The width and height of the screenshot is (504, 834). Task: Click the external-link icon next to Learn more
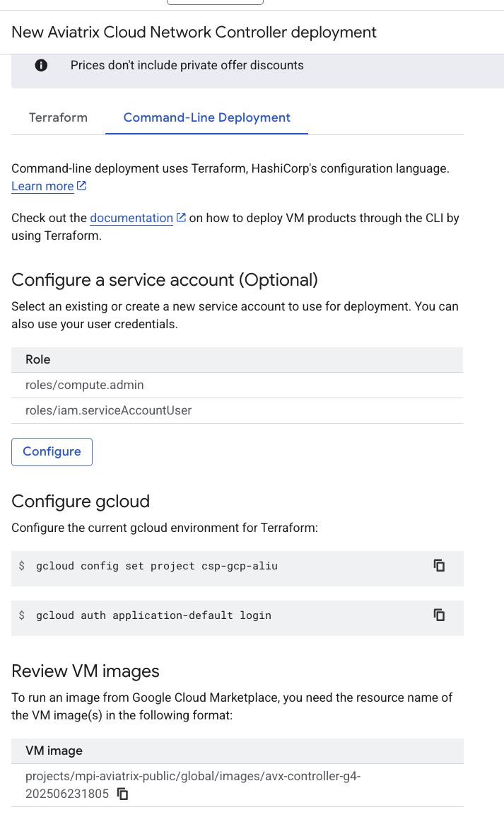click(x=81, y=186)
